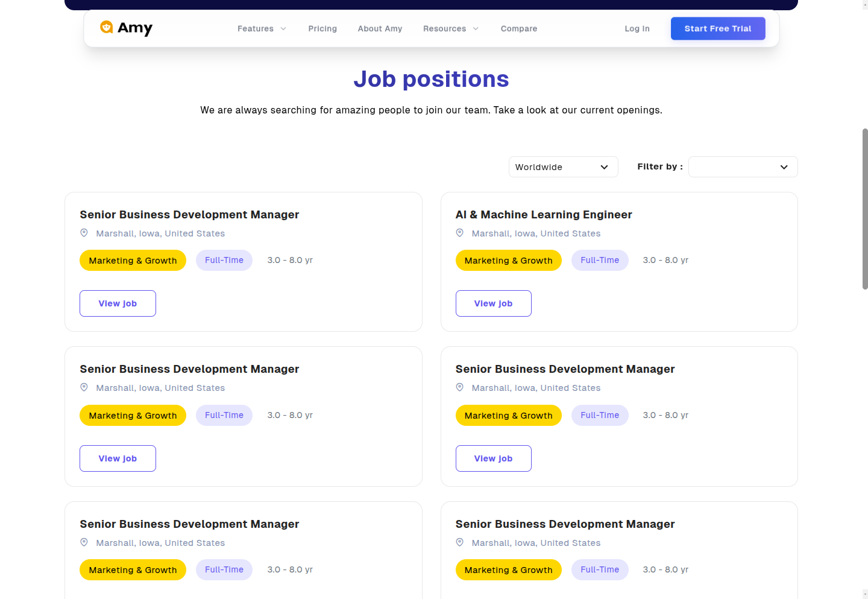Expand the Resources menu
868x599 pixels.
coord(444,29)
